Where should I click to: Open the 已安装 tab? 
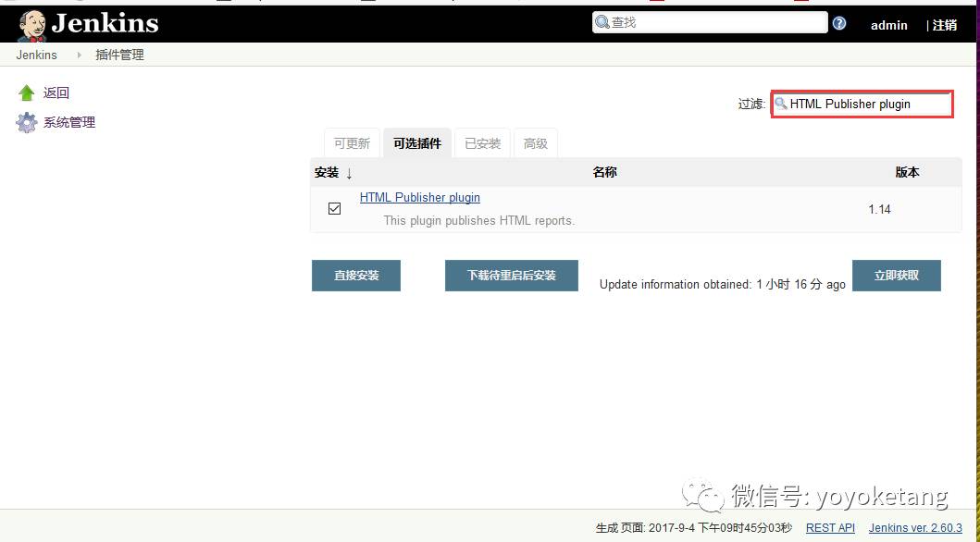click(x=482, y=143)
